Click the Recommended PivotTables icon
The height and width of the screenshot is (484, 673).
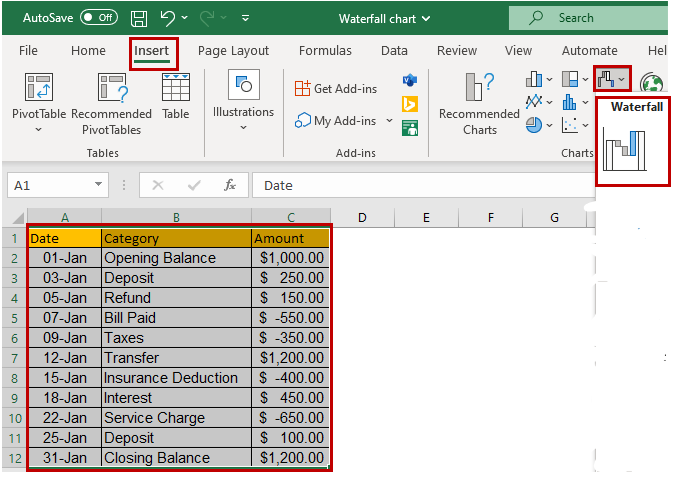(112, 87)
